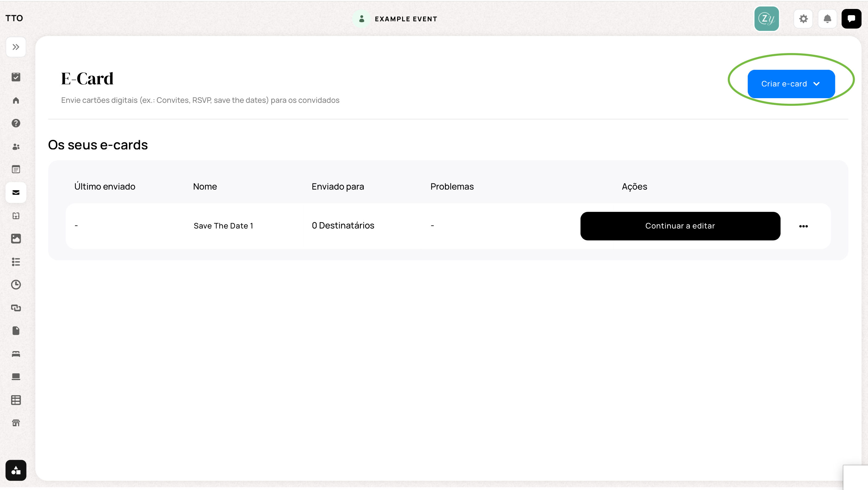This screenshot has width=868, height=490.
Task: Click Continuar a editar button
Action: 680,226
